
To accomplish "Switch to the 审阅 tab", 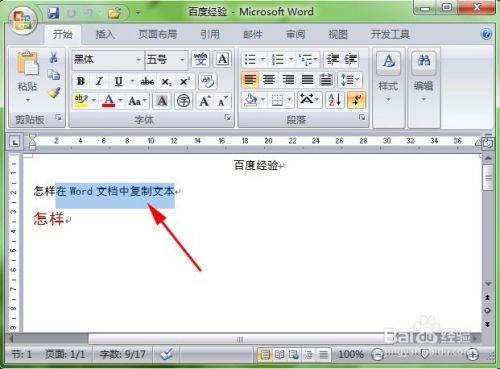I will point(296,34).
